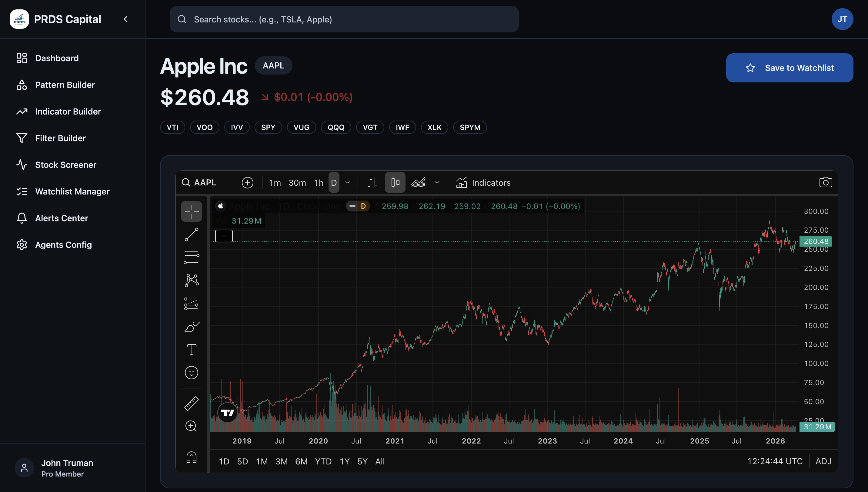Image resolution: width=868 pixels, height=492 pixels.
Task: Select the IWF ETF chip
Action: pyautogui.click(x=402, y=127)
